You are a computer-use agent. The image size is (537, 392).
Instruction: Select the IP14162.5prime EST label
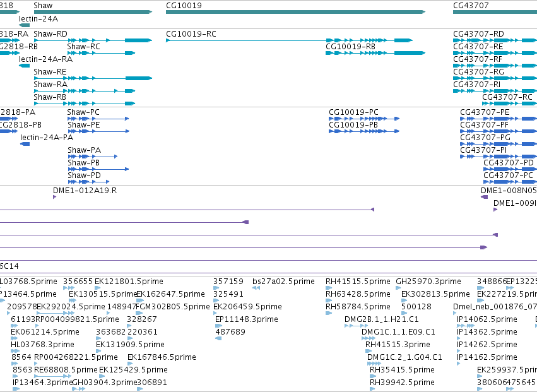(x=487, y=357)
